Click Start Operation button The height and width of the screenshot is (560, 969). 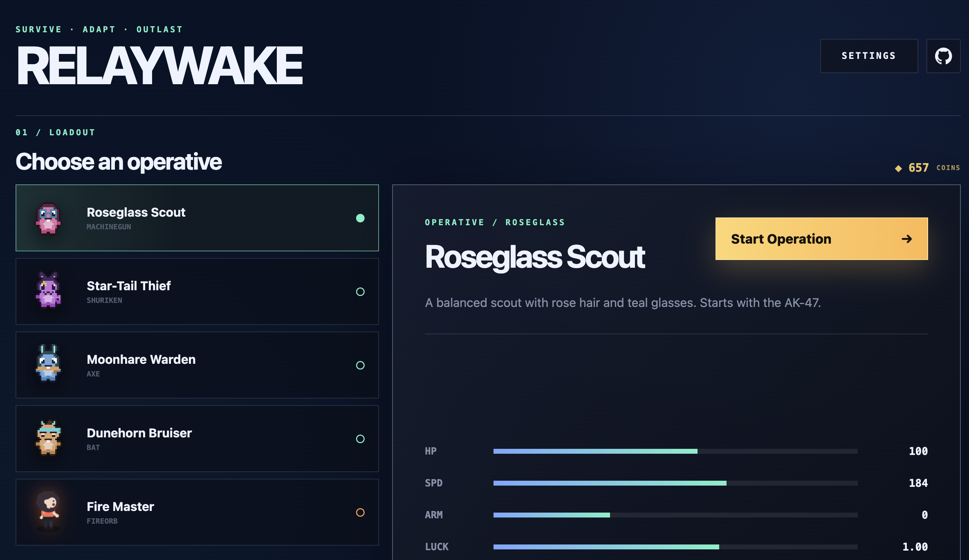pos(821,239)
